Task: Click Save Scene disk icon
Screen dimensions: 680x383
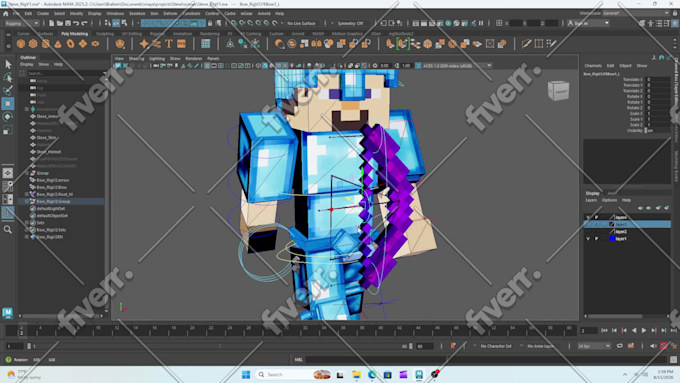Action: pyautogui.click(x=68, y=23)
